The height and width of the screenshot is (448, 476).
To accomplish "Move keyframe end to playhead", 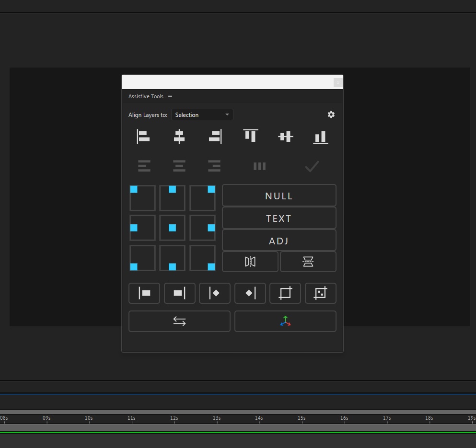I will coord(250,293).
